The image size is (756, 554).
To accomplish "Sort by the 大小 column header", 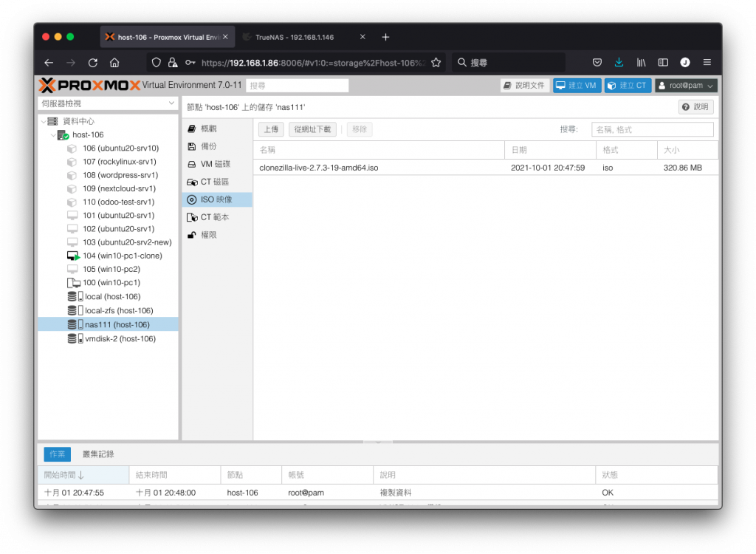I will 687,150.
